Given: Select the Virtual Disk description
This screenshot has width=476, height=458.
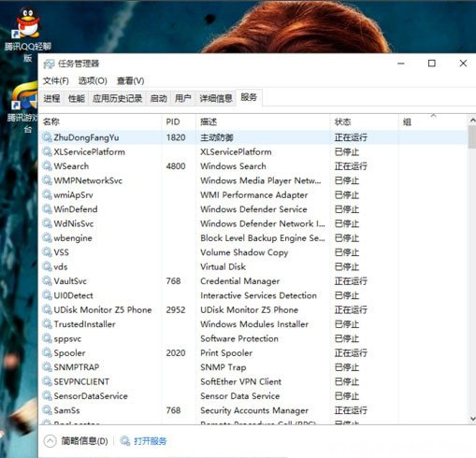Looking at the screenshot, I should click(223, 266).
